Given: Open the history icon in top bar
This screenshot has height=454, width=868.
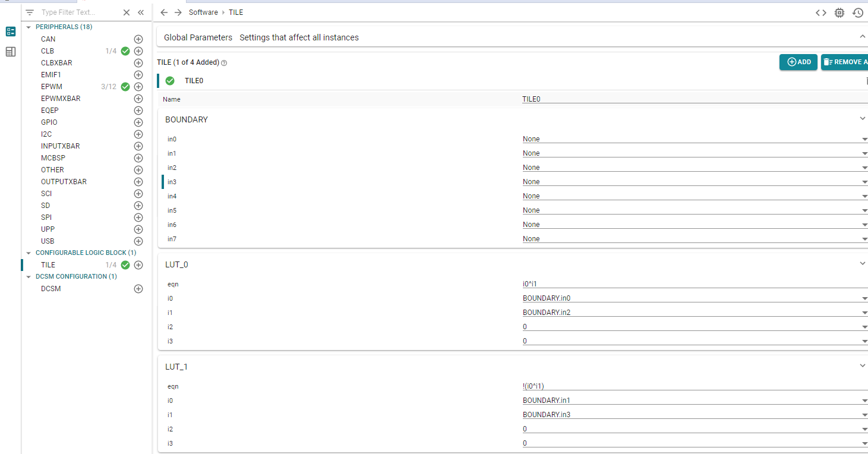Looking at the screenshot, I should (857, 12).
